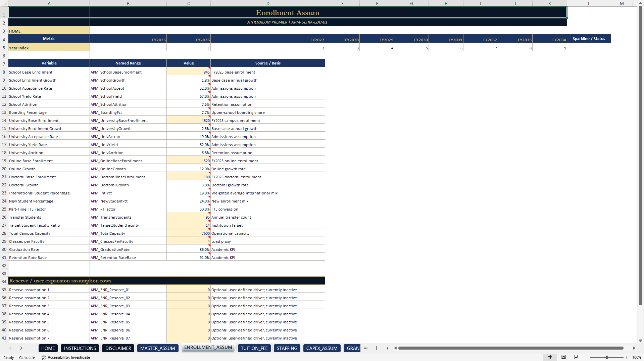Image resolution: width=644 pixels, height=361 pixels.
Task: Select 'Reserve / user expansion assumption rows' header
Action: 166,281
